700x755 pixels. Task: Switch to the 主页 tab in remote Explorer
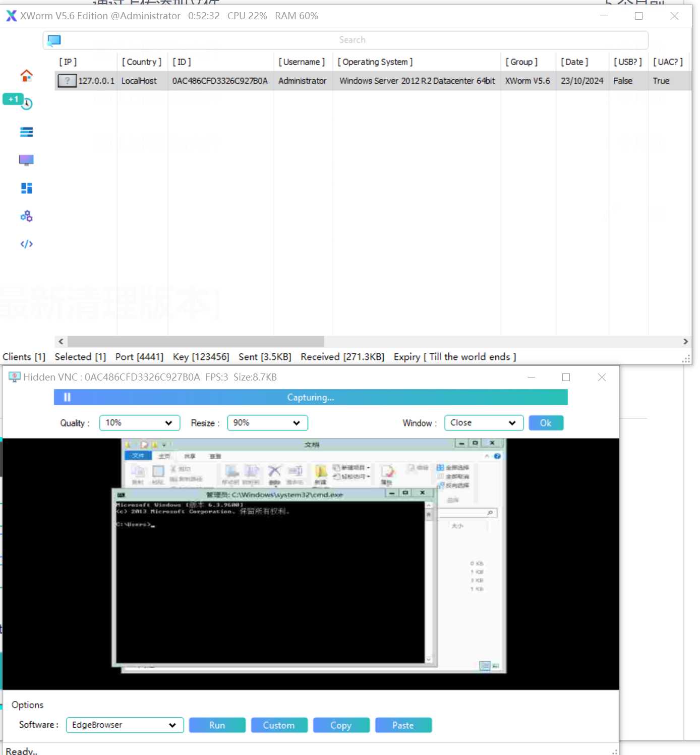164,456
